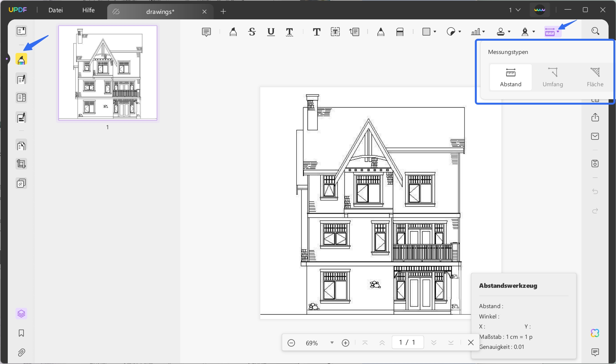
Task: Click the eraser tool icon
Action: tap(400, 32)
